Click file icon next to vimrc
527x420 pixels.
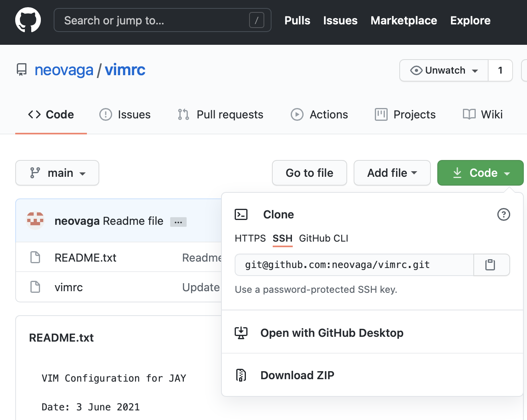point(35,287)
